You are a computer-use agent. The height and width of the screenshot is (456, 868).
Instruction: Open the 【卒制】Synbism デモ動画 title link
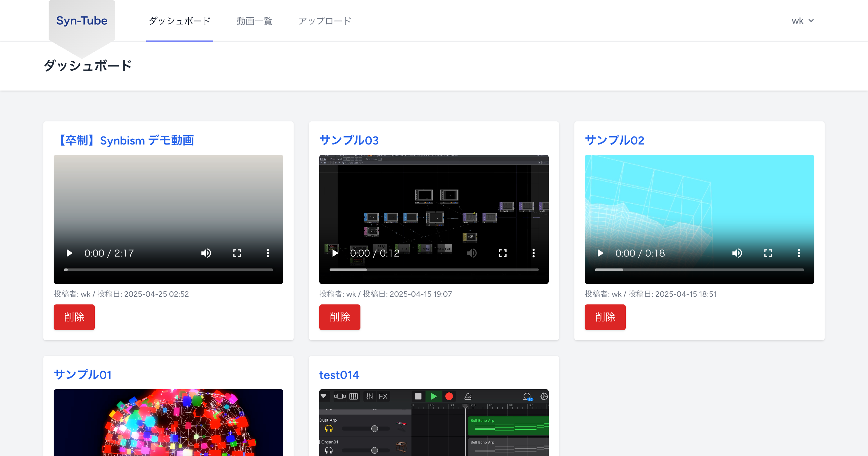tap(124, 140)
